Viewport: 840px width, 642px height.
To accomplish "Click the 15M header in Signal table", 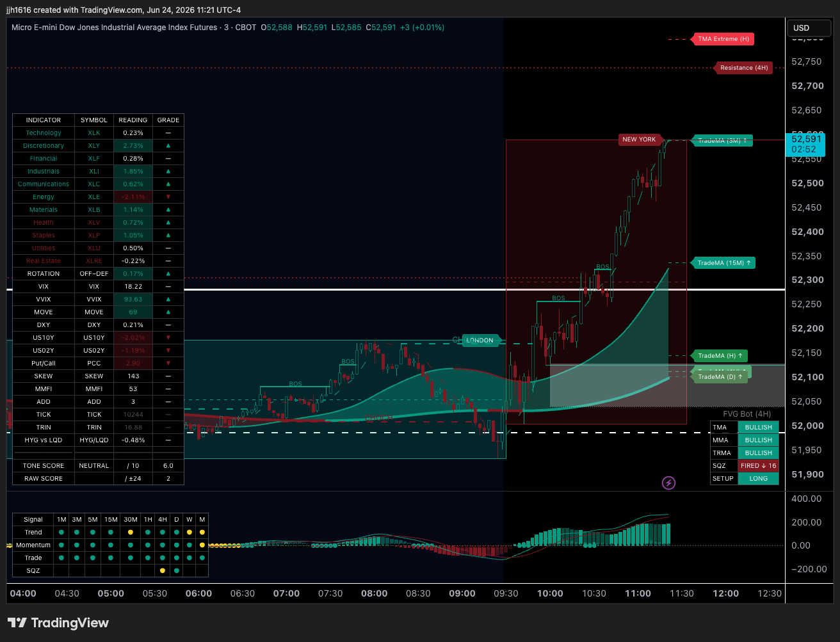I will (111, 520).
